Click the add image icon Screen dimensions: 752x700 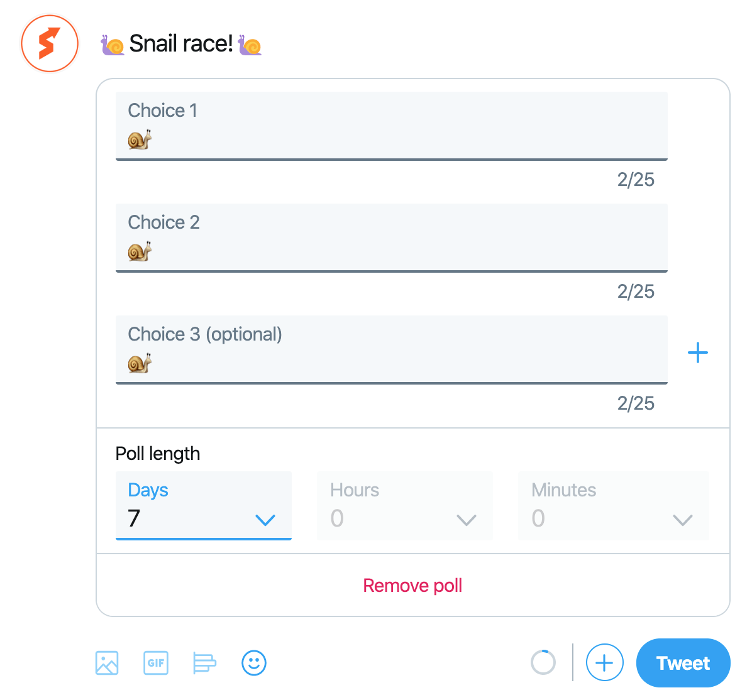tap(106, 663)
